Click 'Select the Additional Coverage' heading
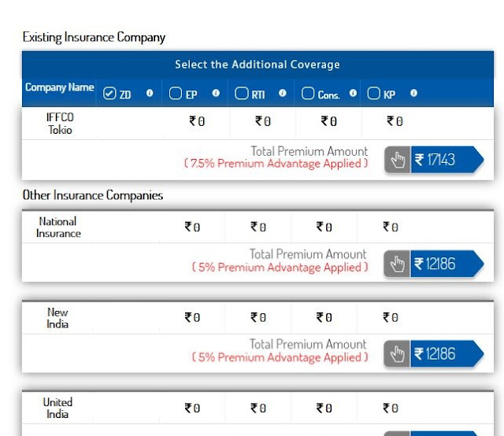The height and width of the screenshot is (436, 504). pos(258,65)
